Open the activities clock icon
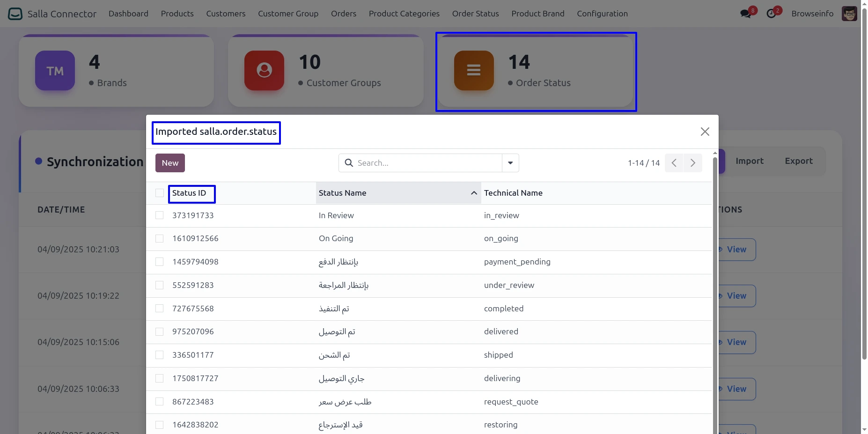 click(771, 14)
